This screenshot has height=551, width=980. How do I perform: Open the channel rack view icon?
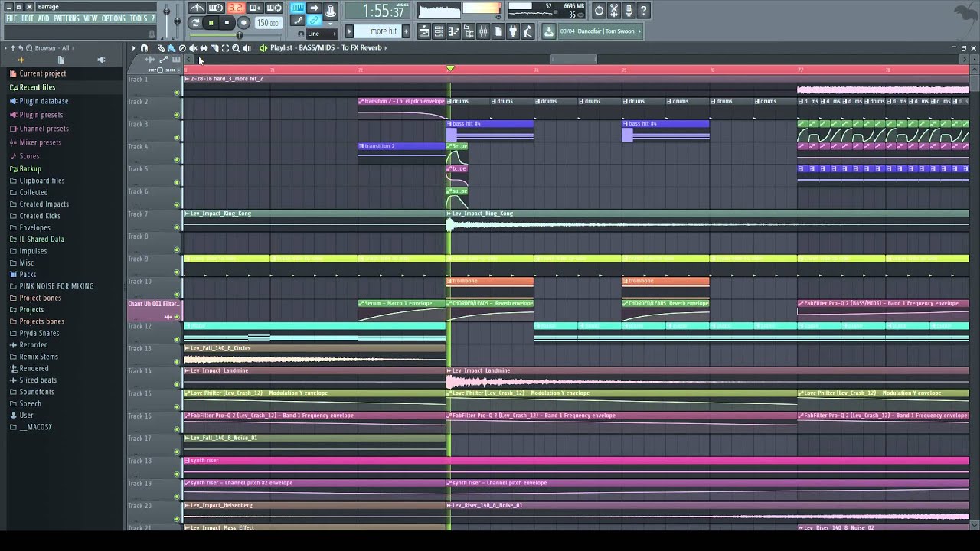[439, 31]
